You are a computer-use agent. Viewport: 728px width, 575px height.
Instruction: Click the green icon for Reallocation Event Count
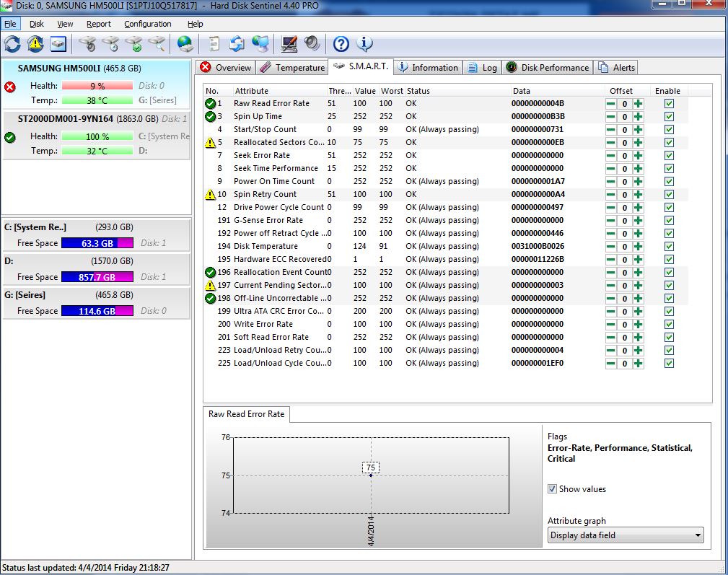coord(211,273)
